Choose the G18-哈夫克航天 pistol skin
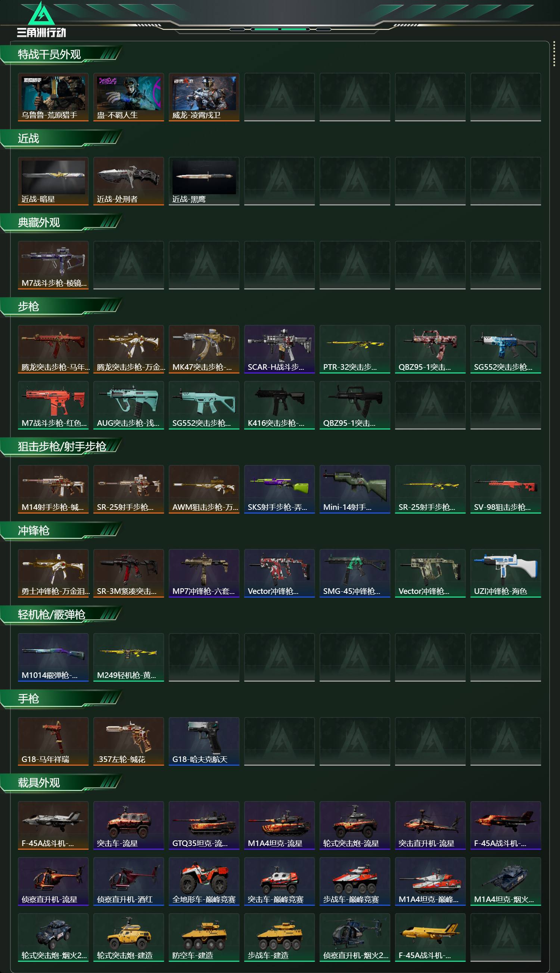Viewport: 560px width, 973px height. tap(204, 741)
